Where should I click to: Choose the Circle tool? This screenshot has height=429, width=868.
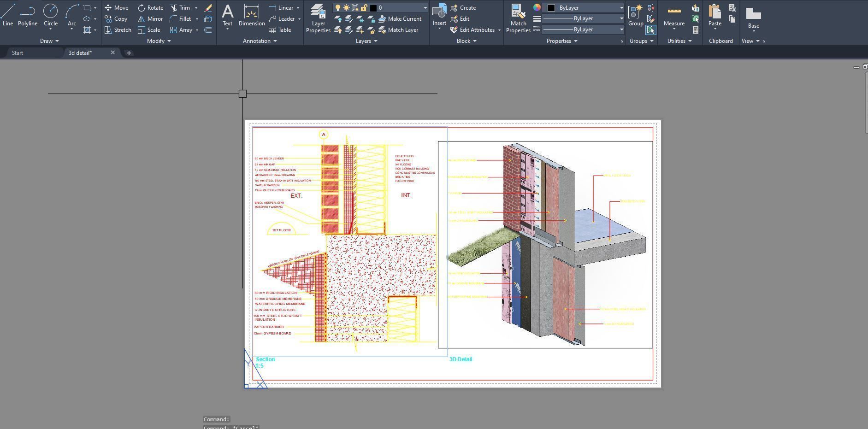coord(51,15)
